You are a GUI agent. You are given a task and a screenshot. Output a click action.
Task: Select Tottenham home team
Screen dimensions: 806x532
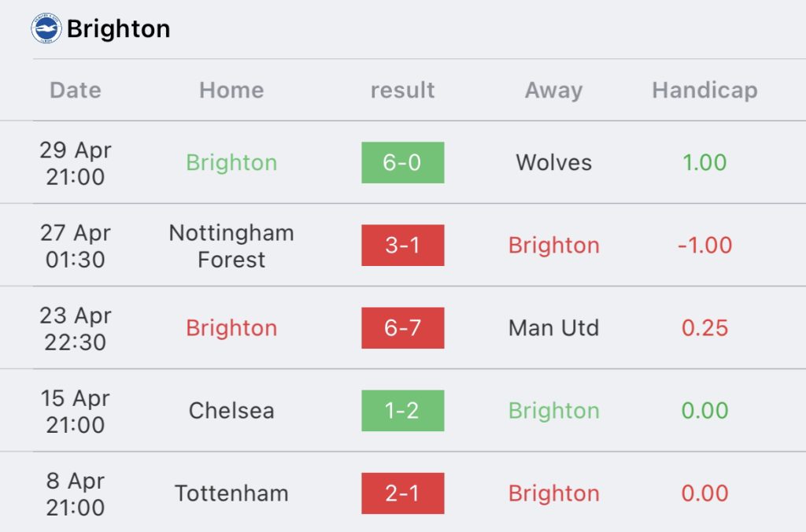pyautogui.click(x=231, y=493)
